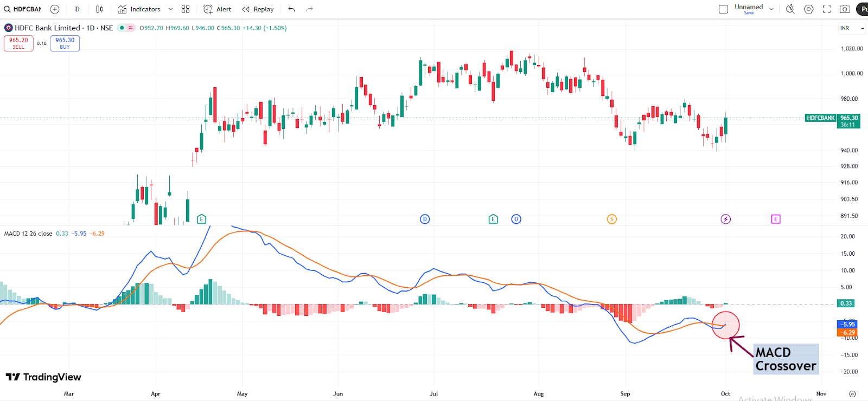Open the Indicators menu

point(139,9)
